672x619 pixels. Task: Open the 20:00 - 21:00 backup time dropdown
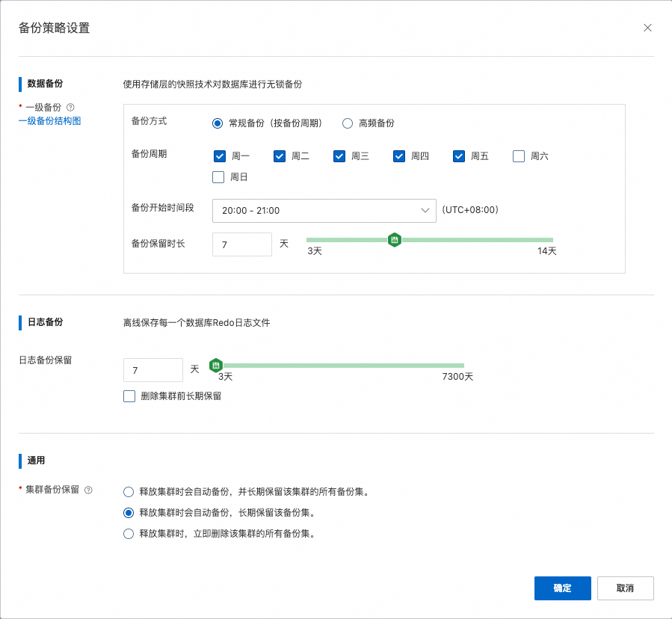tap(324, 211)
